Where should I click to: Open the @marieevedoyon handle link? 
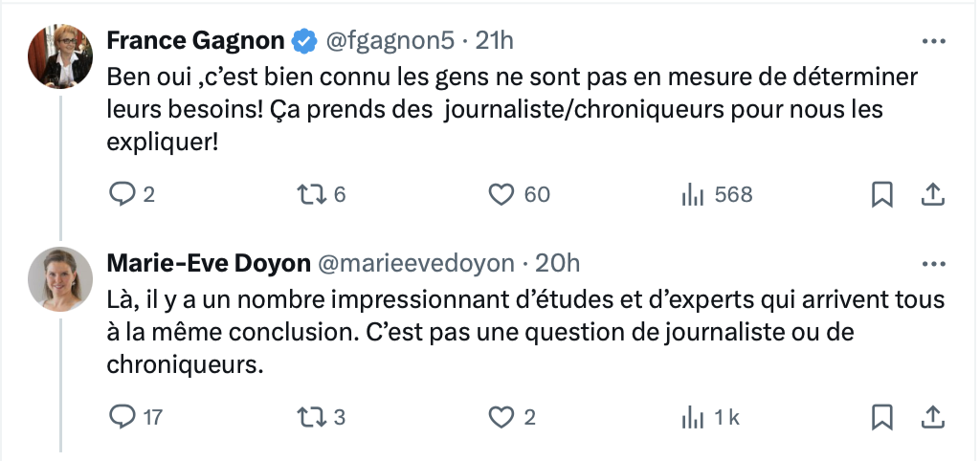click(x=416, y=264)
